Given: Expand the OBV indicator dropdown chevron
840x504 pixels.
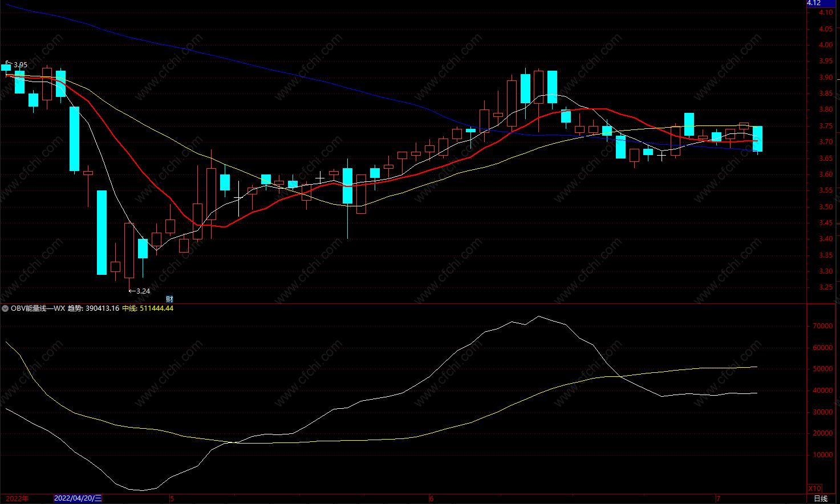Looking at the screenshot, I should pyautogui.click(x=5, y=308).
